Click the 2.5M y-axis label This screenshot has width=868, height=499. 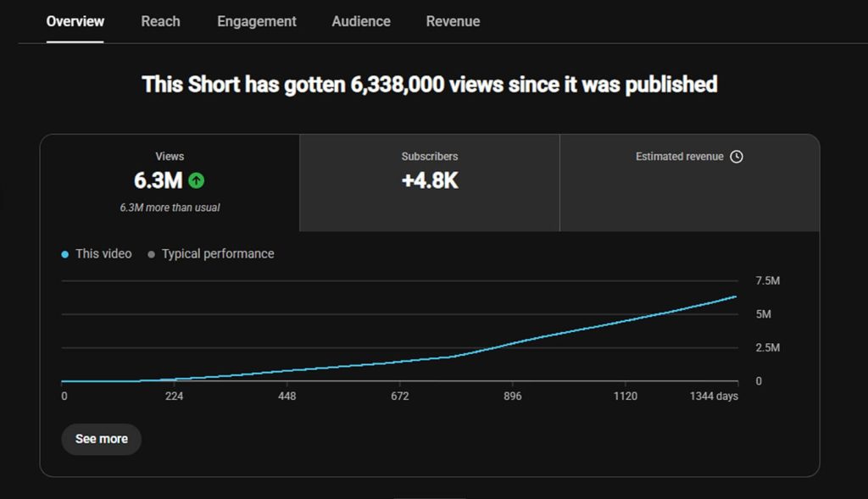pyautogui.click(x=768, y=347)
